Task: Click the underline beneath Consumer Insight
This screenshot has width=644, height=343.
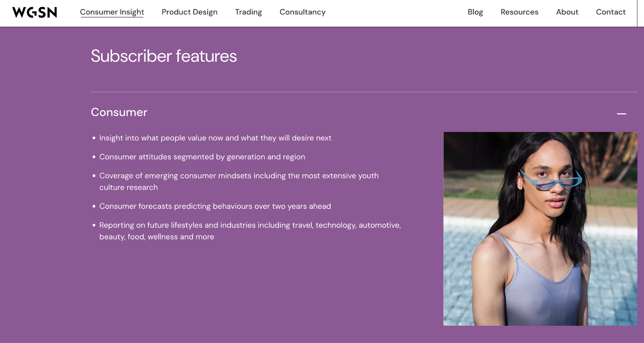Action: [112, 18]
